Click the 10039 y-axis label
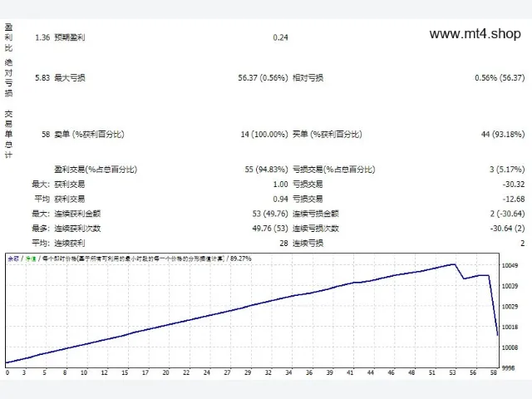The height and width of the screenshot is (399, 532). click(510, 286)
